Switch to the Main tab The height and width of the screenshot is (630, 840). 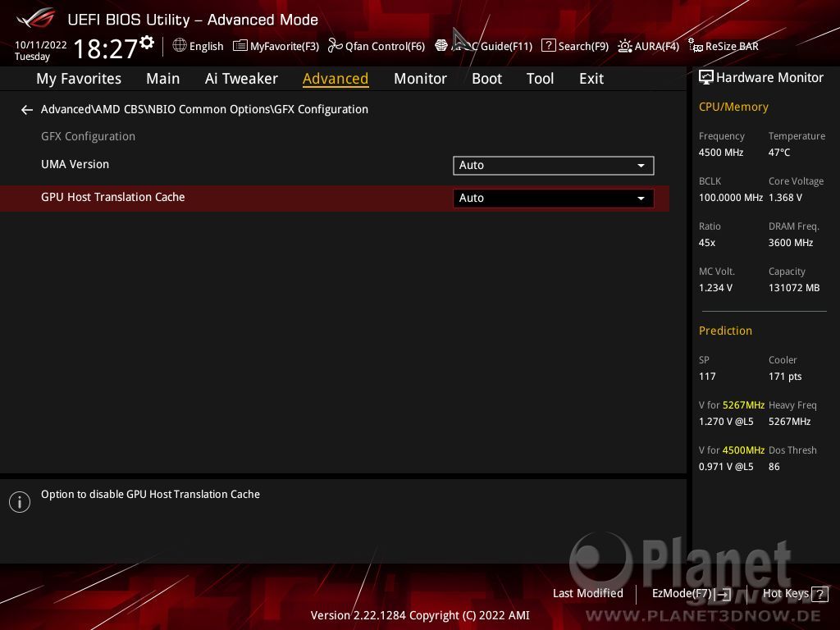[163, 79]
